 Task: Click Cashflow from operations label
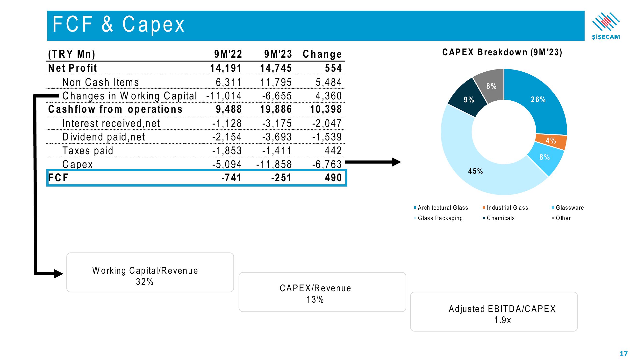click(115, 109)
